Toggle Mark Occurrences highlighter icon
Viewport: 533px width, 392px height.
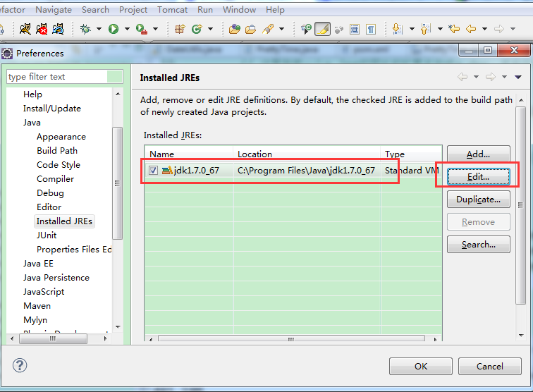(323, 29)
